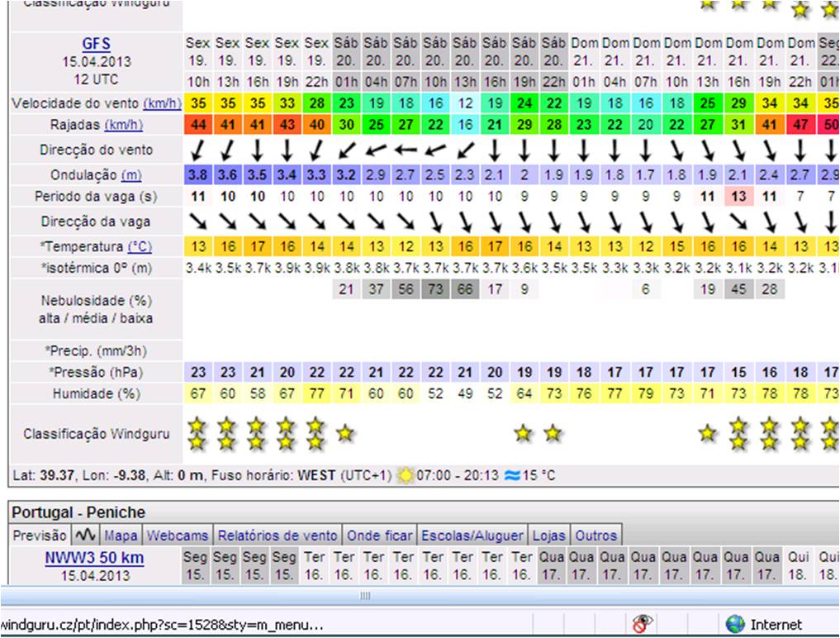
Task: Click the Lat/Lon coordinates info line
Action: coord(284,475)
